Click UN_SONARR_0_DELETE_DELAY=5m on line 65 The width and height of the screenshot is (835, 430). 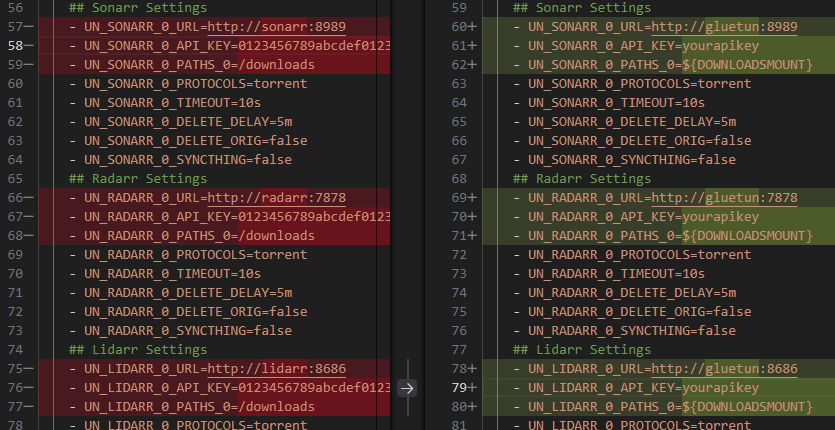pyautogui.click(x=632, y=122)
